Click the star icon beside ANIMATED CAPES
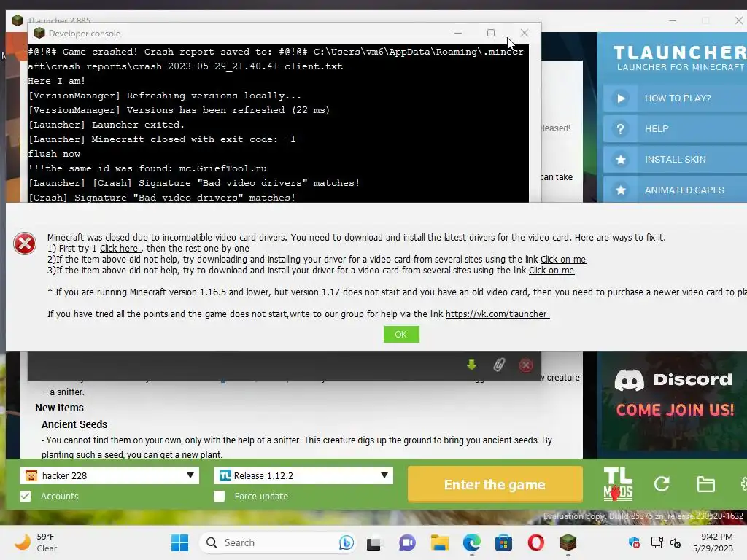This screenshot has width=747, height=560. tap(621, 190)
